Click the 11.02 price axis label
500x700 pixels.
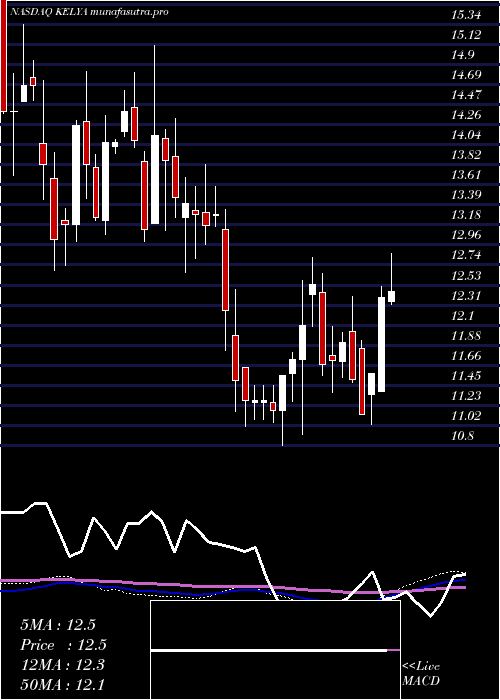[466, 416]
